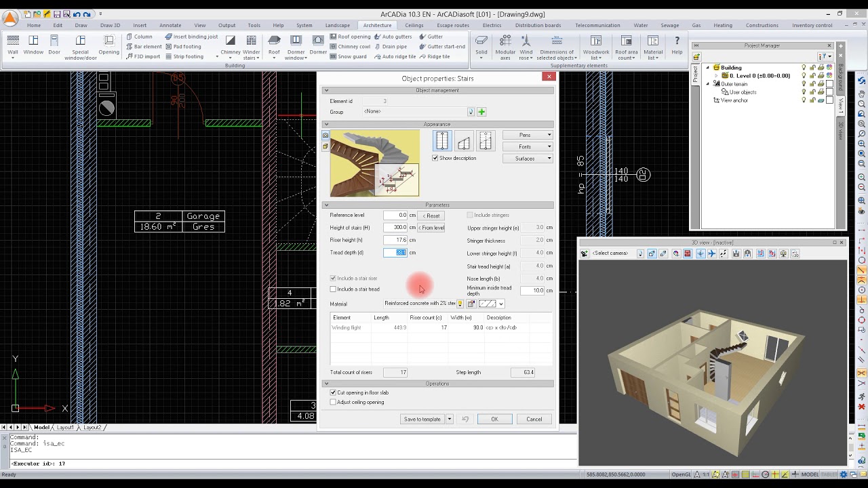Click Insert binding joist tool
The width and height of the screenshot is (868, 488).
click(x=191, y=37)
